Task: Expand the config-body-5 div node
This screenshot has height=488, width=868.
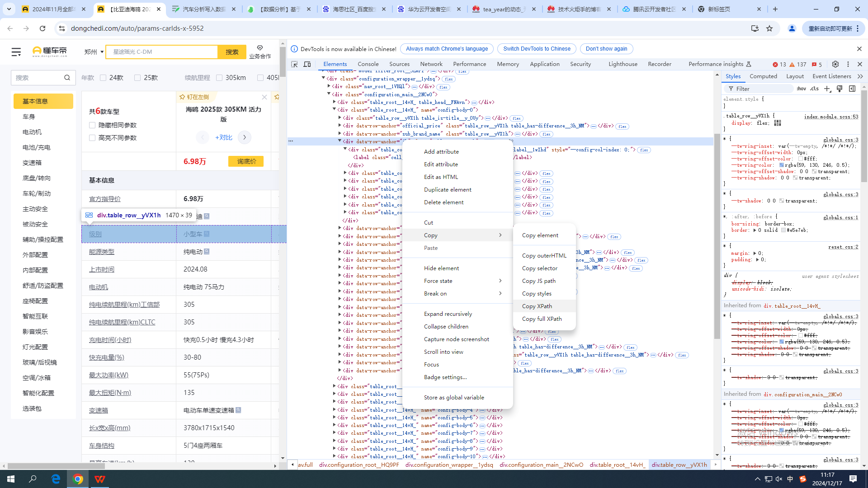Action: point(335,418)
